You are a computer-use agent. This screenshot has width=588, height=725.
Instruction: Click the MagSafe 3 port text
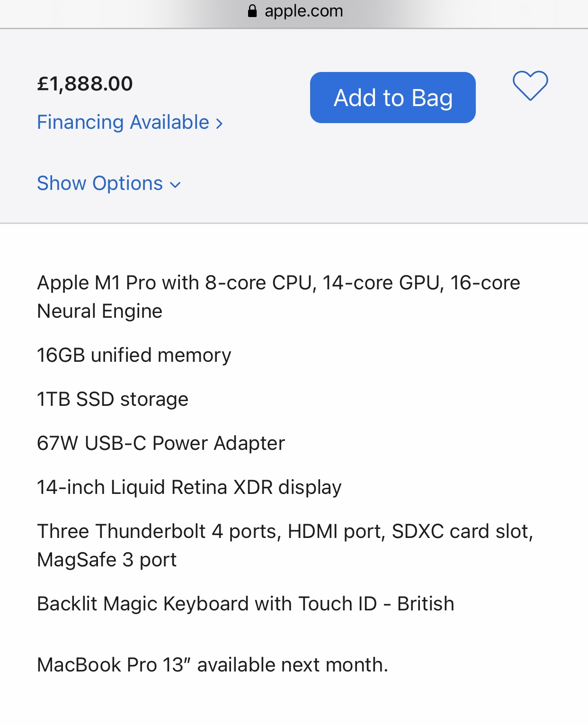(x=107, y=560)
